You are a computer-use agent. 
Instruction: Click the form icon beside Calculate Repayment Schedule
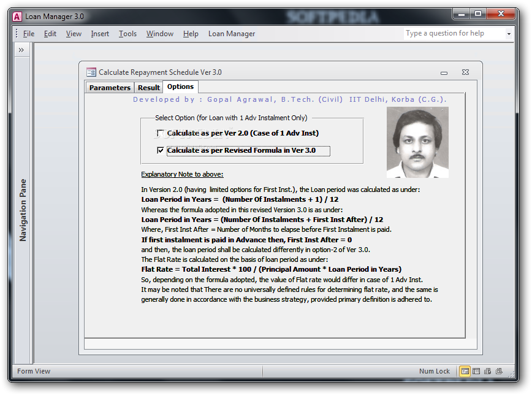91,72
